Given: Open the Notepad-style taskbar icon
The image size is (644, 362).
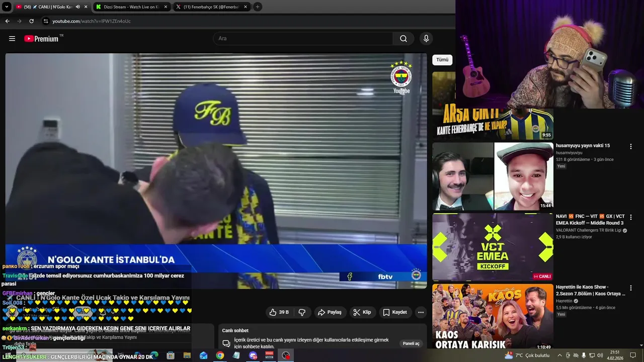Looking at the screenshot, I should (x=236, y=355).
